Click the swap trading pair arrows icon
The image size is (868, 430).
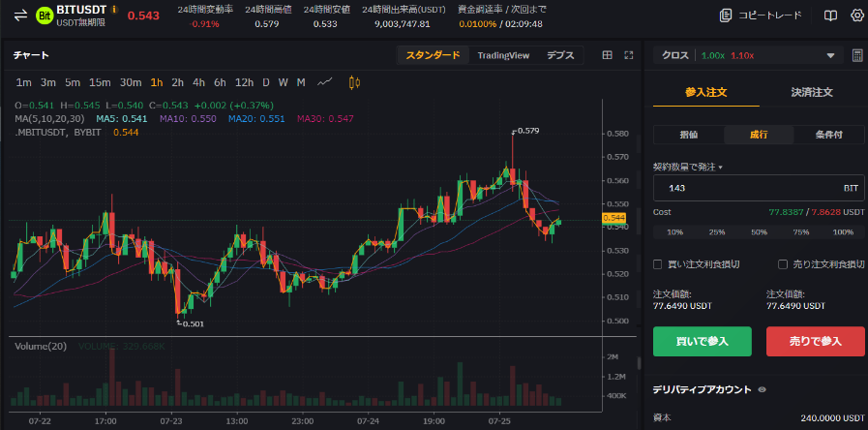[20, 15]
